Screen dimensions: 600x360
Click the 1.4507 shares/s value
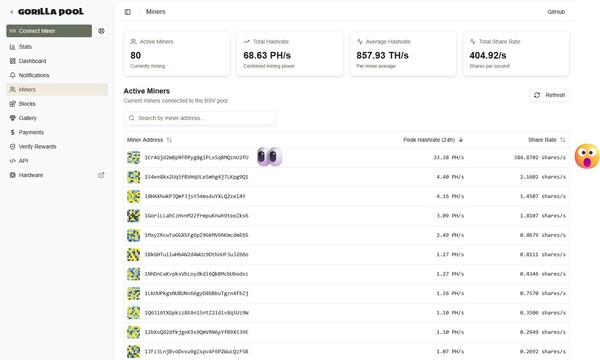pos(543,196)
